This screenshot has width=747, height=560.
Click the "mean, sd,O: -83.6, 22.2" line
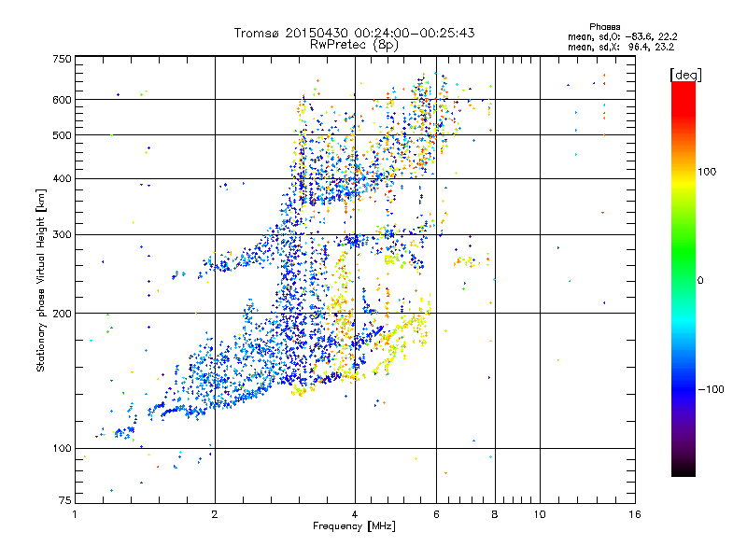coord(623,36)
